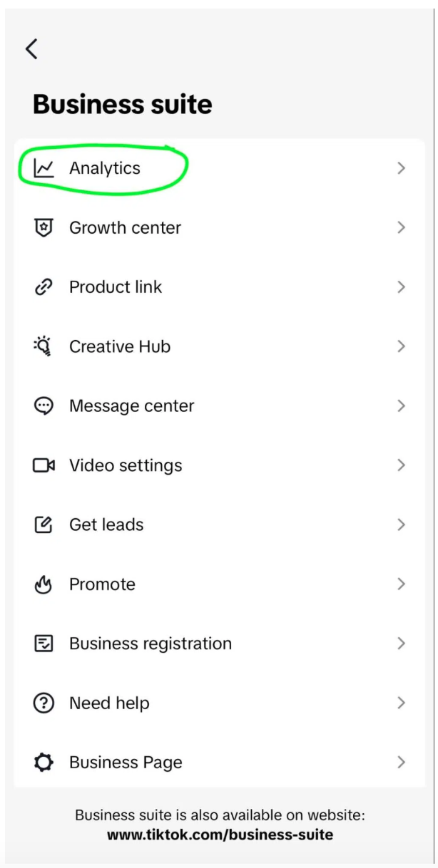This screenshot has height=868, width=438.
Task: Expand Analytics using its right chevron
Action: (402, 168)
